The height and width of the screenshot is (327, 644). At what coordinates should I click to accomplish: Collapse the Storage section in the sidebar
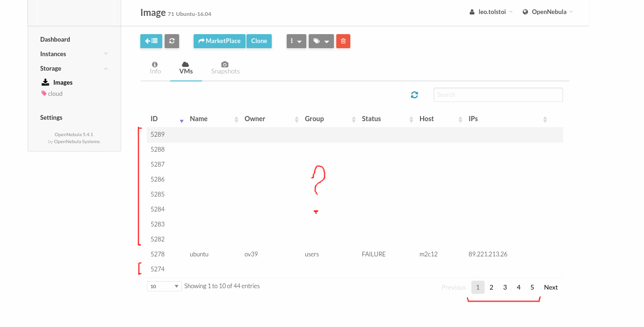[106, 68]
